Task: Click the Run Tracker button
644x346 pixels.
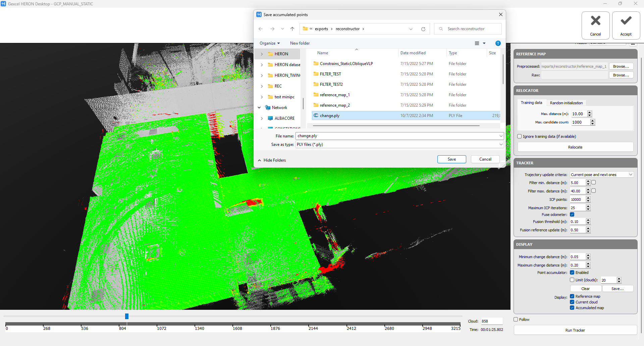Action: (575, 330)
